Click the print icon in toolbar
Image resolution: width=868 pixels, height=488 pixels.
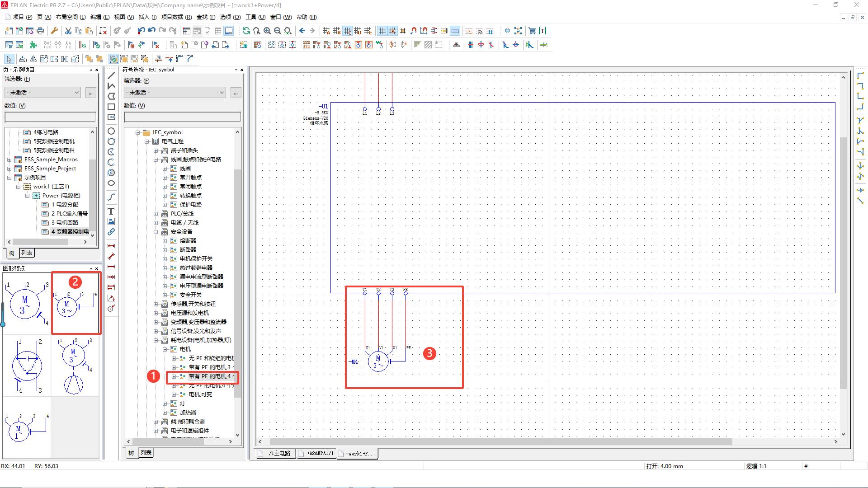point(40,31)
